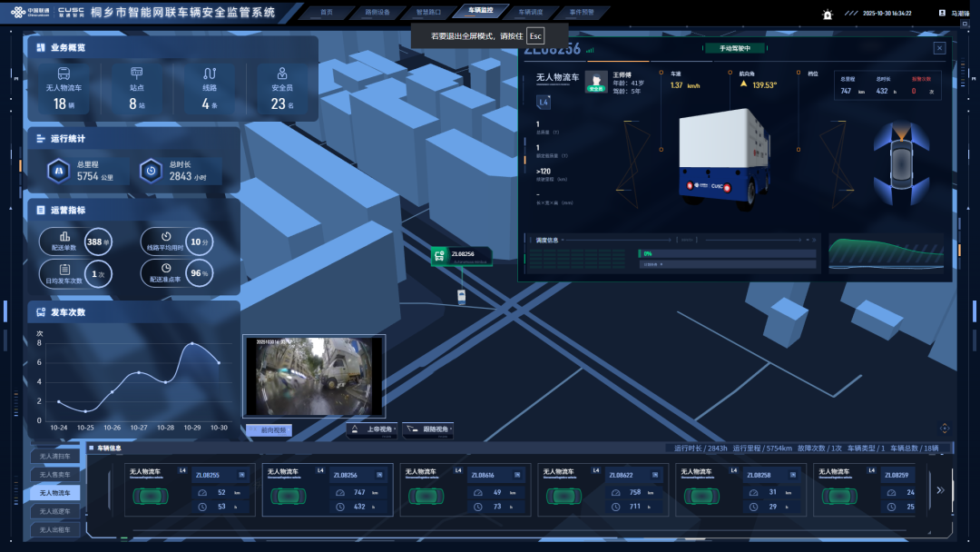Screen dimensions: 980x552
Task: Switch to the 车辆调度 tab
Action: coord(531,13)
